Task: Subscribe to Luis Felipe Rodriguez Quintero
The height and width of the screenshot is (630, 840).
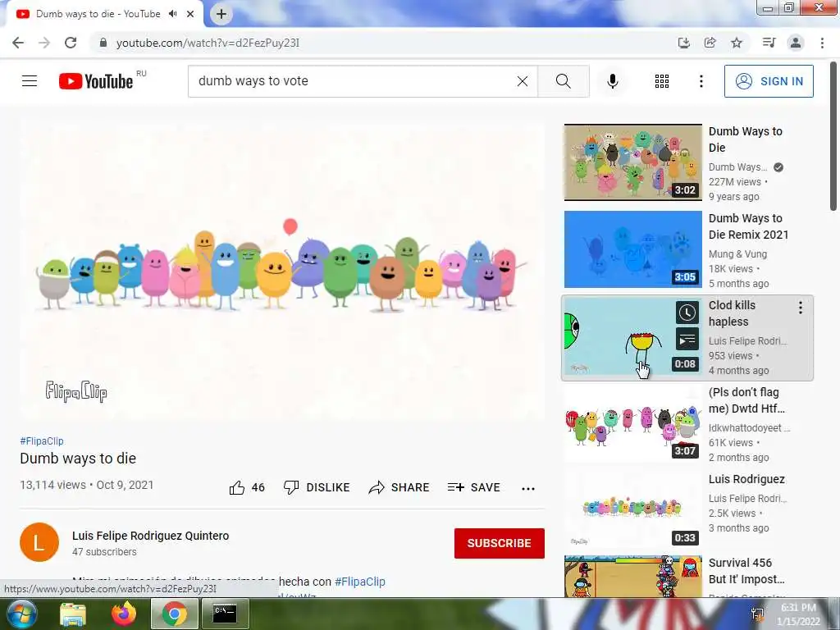Action: click(x=500, y=543)
